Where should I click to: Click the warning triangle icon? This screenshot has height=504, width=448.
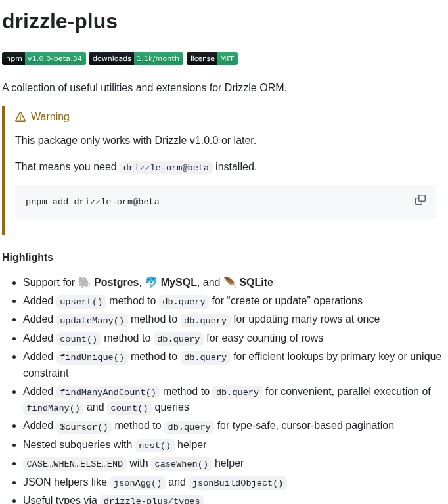click(x=20, y=117)
